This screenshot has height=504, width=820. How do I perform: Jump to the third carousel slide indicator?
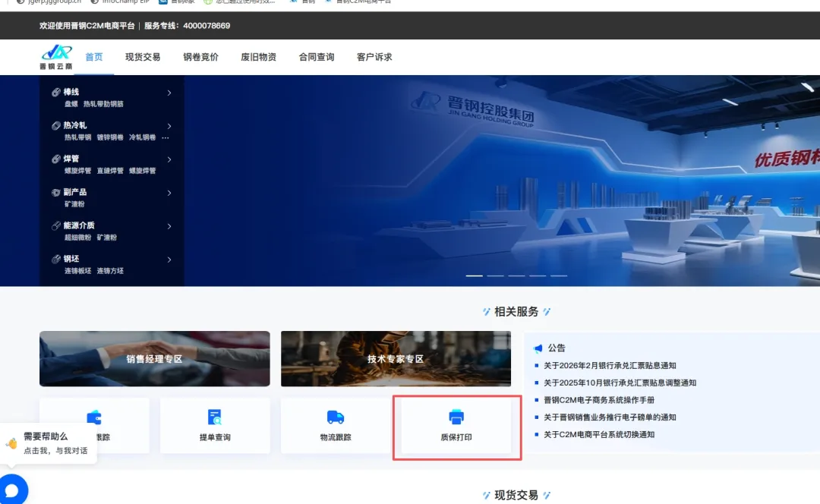[517, 276]
